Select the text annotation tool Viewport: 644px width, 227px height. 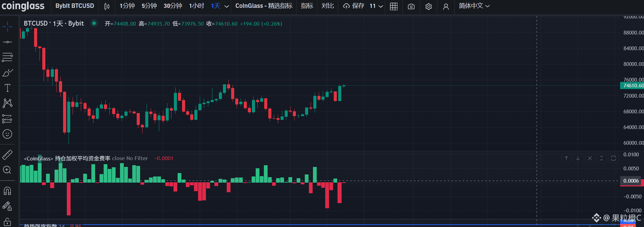pos(7,88)
